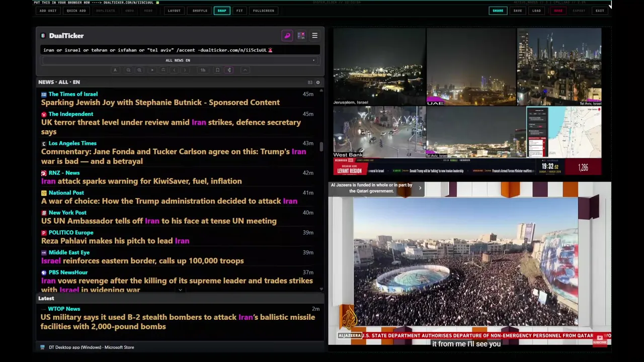This screenshot has height=362, width=644.
Task: Click the Middle East Eye source icon
Action: 44,252
